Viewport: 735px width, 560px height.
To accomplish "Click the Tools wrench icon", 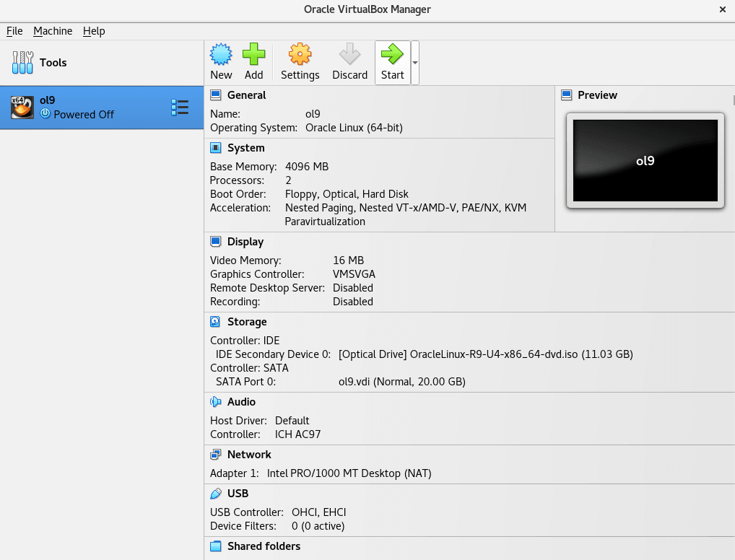I will point(22,62).
